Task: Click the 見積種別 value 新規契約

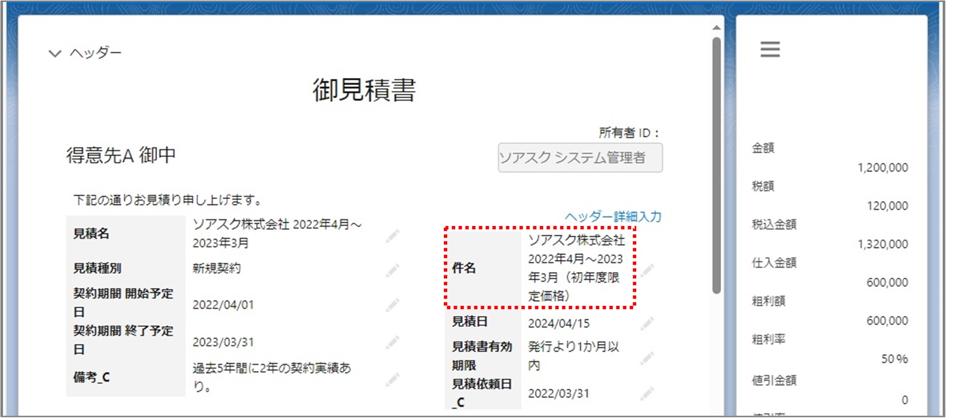Action: (x=217, y=268)
